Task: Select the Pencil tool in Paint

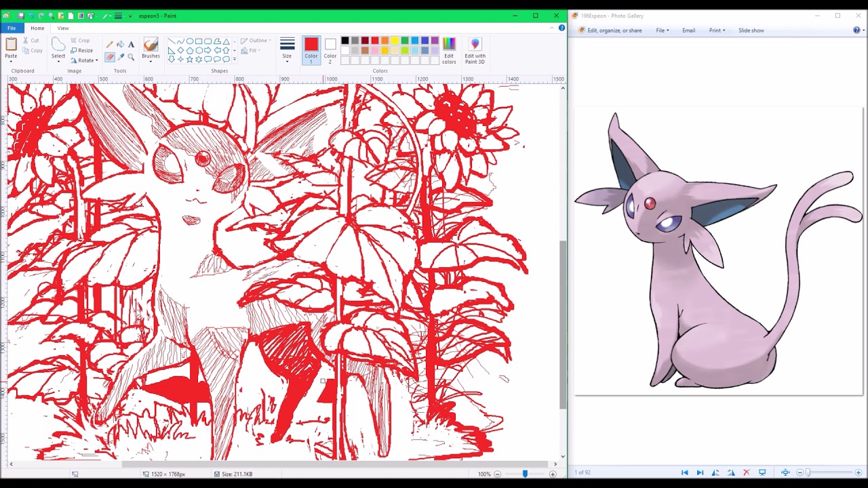Action: click(x=109, y=45)
